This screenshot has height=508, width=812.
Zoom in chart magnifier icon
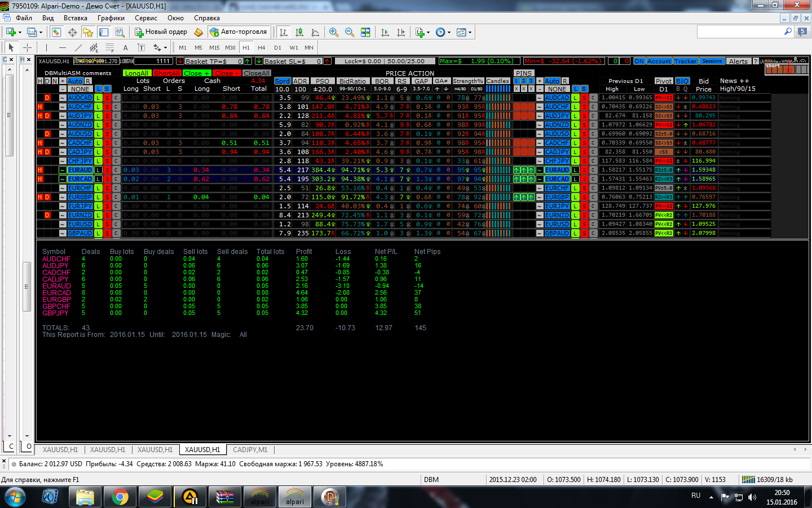(x=334, y=32)
